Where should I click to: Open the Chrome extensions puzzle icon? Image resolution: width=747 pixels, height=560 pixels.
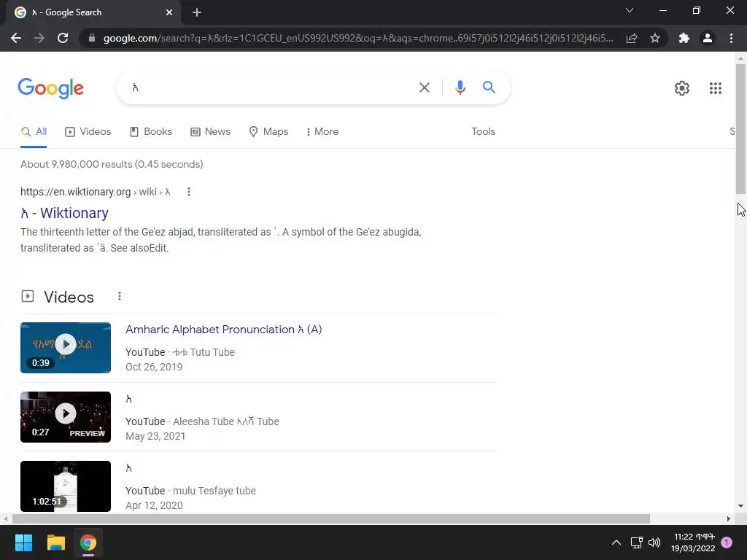pyautogui.click(x=684, y=38)
